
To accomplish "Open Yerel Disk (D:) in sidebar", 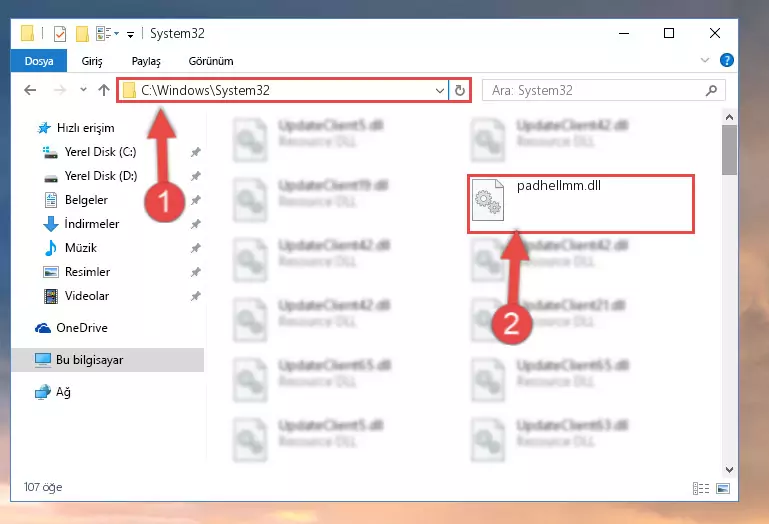I will click(x=101, y=176).
